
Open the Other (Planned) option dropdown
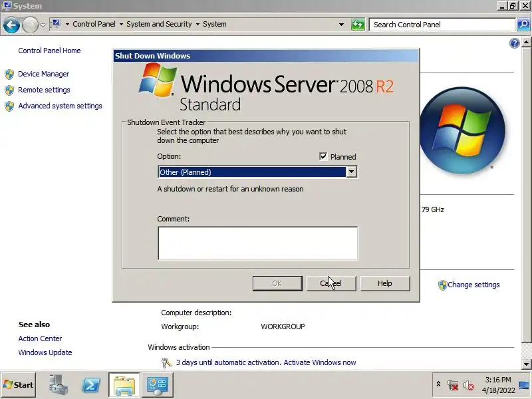point(257,172)
